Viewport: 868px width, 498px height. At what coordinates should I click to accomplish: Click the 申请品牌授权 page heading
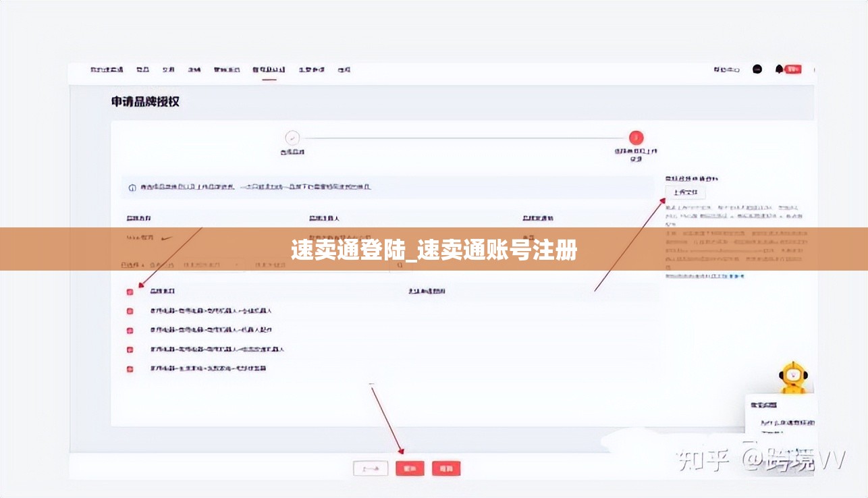[x=145, y=102]
